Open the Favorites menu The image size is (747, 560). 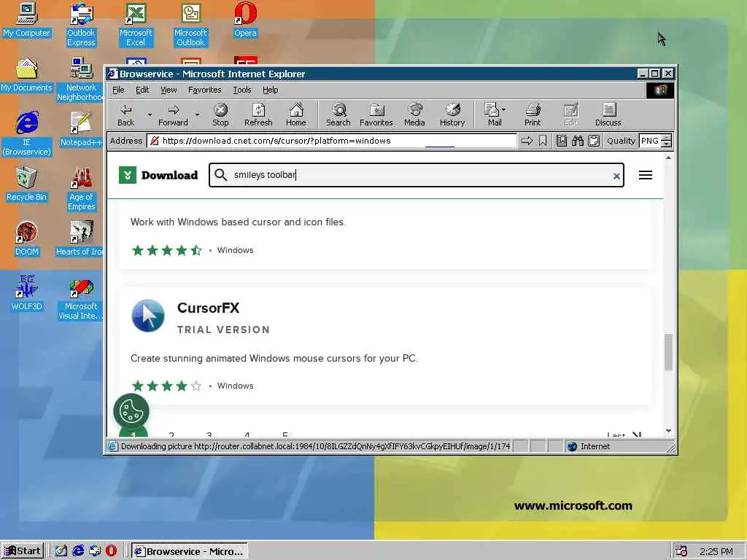[205, 90]
